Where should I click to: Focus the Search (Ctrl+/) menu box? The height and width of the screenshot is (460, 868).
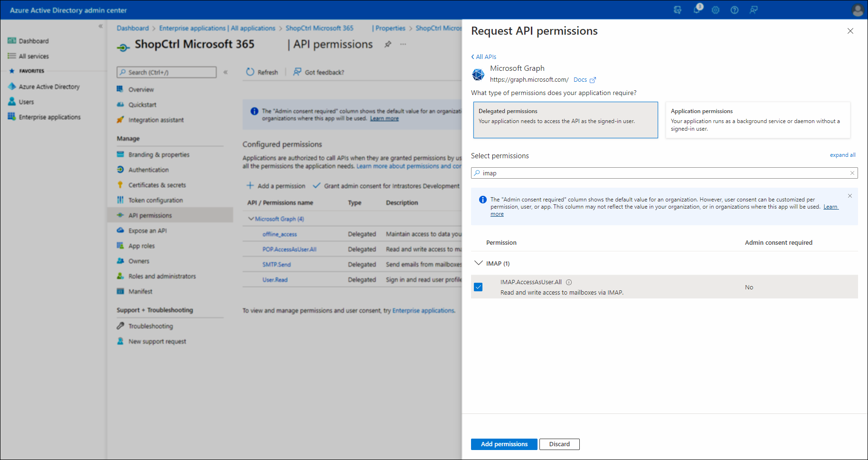tap(167, 72)
